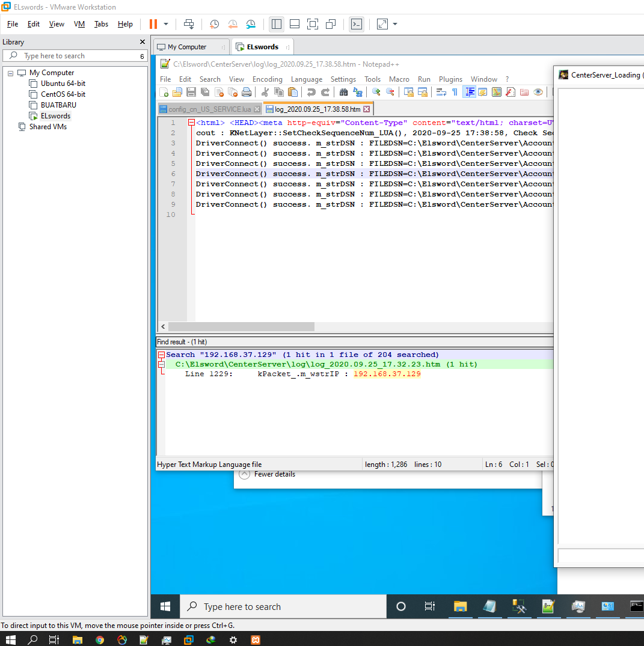This screenshot has width=644, height=646.
Task: Click the Line 1229 find result
Action: pos(302,374)
